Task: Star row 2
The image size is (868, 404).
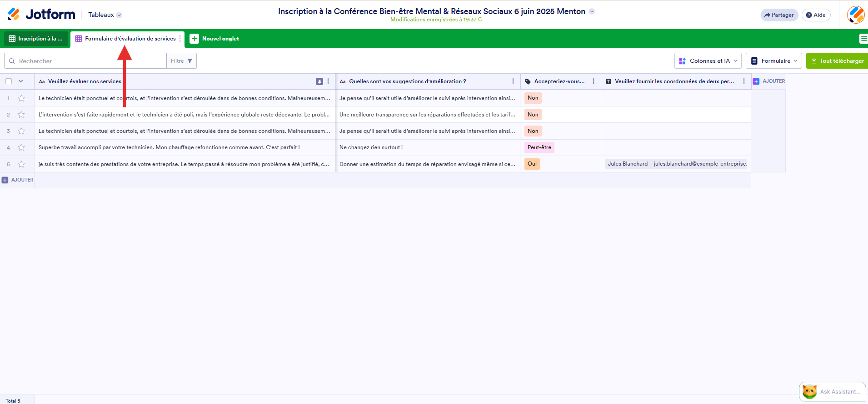Action: point(21,115)
